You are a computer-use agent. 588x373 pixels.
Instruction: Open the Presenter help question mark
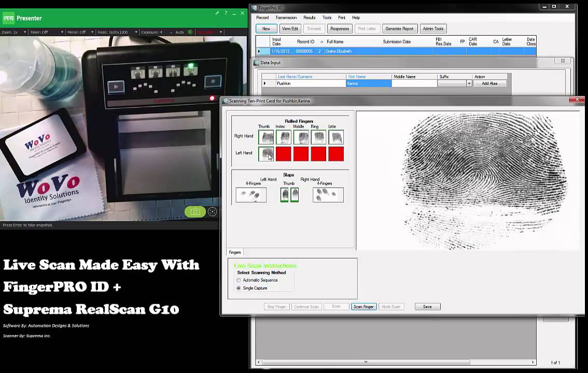click(226, 13)
